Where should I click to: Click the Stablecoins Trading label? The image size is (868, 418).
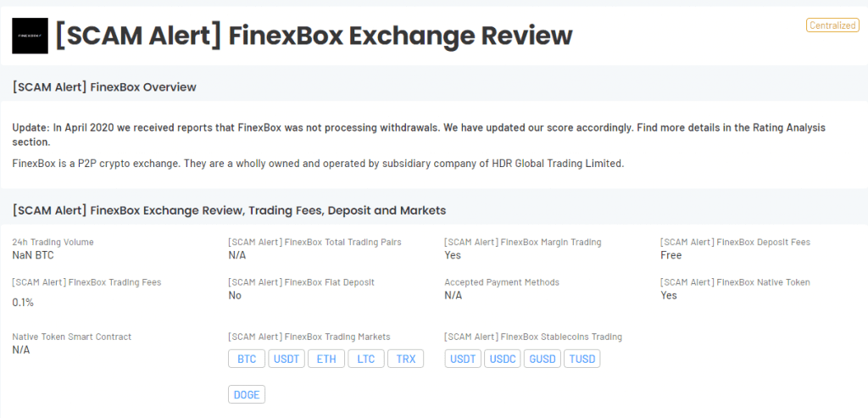point(533,337)
